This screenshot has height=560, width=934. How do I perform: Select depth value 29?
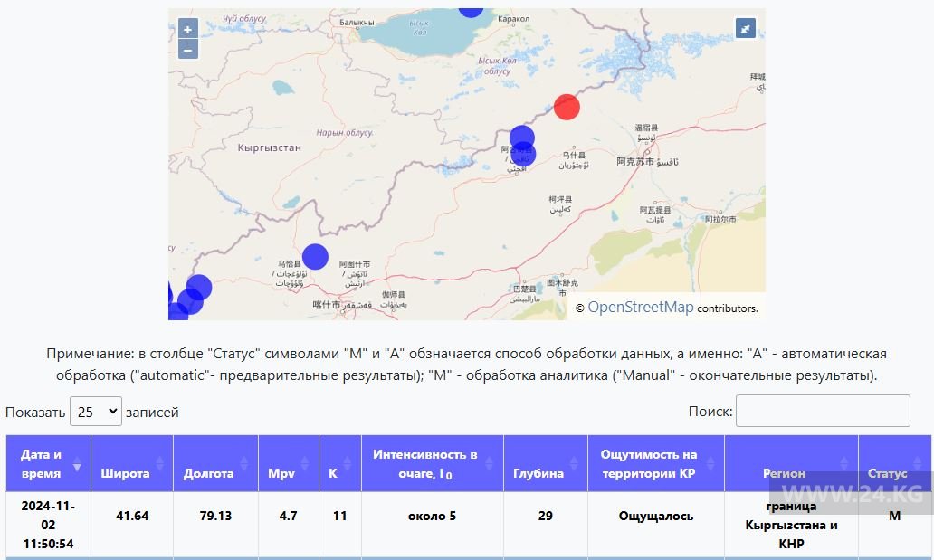546,516
